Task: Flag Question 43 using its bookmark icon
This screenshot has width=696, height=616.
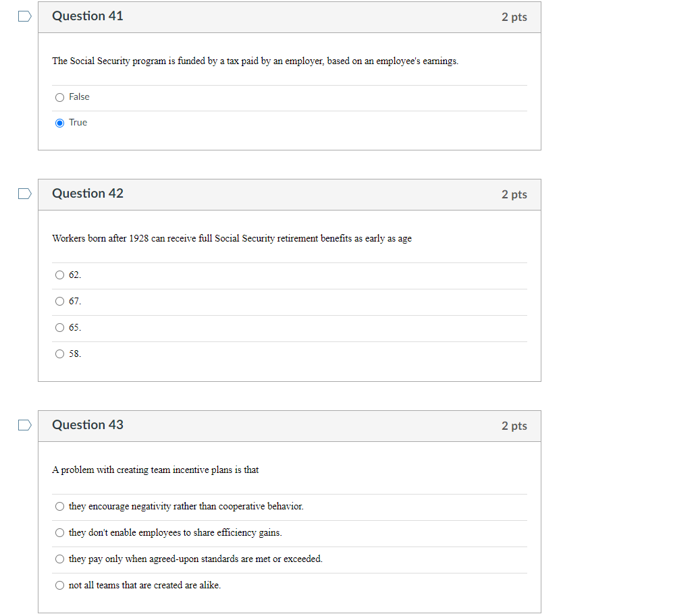Action: click(24, 424)
